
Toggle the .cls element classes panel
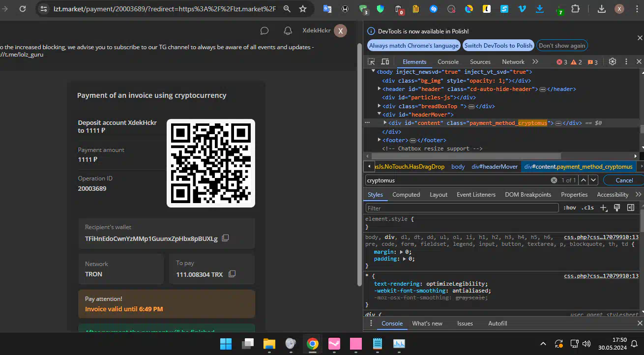587,208
